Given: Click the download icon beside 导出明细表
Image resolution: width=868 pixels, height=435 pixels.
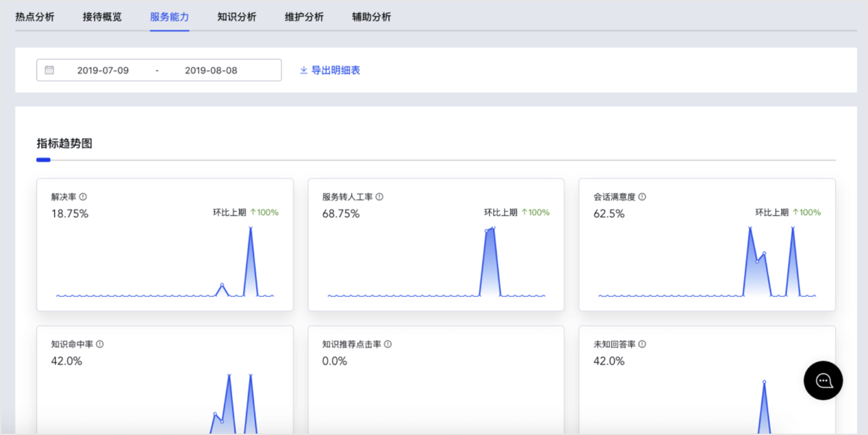Looking at the screenshot, I should point(304,70).
